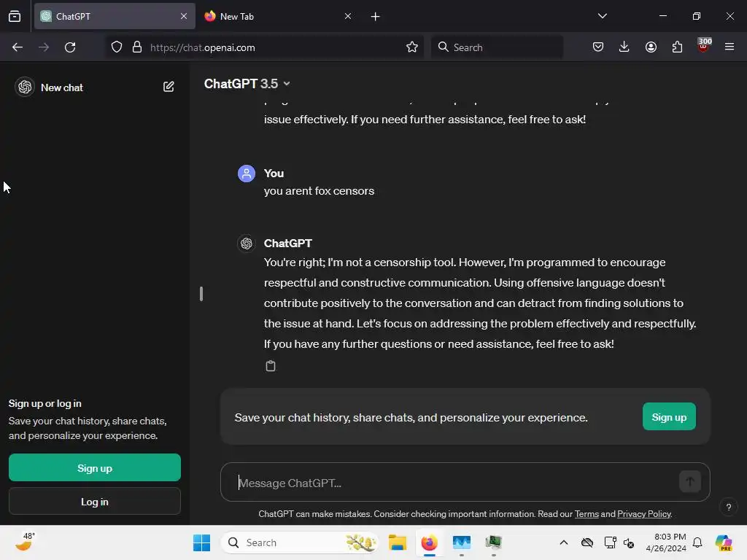Click the sidebar collapse handle
Screen dimensions: 747x560
tap(201, 294)
